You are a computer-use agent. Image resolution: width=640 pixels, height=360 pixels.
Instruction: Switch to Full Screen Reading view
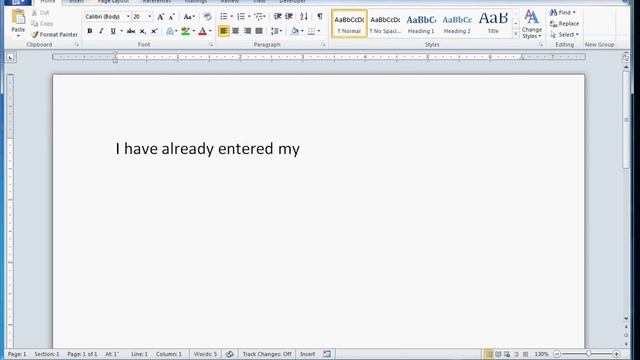(x=498, y=354)
